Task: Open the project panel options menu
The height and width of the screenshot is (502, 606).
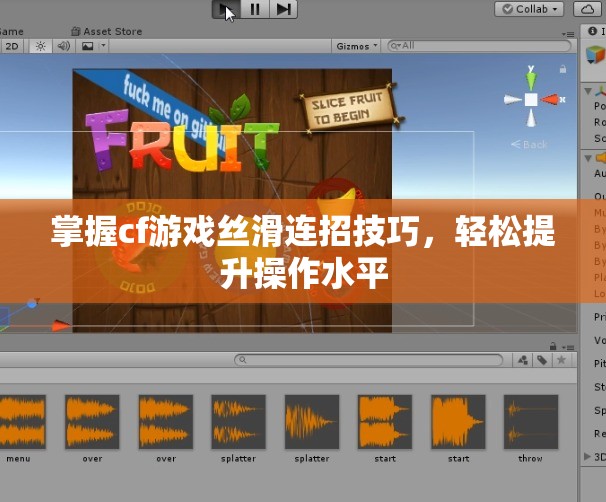Action: (568, 347)
